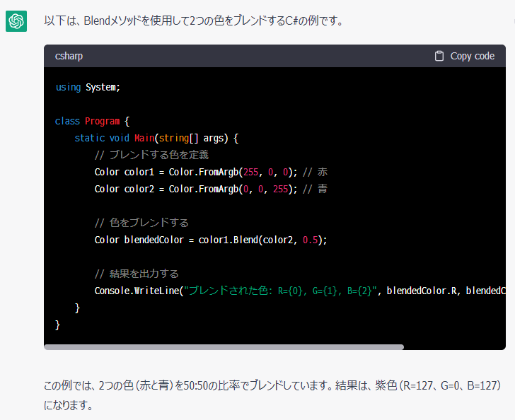Click the intro sentence about the Blend method
This screenshot has width=515, height=420.
click(x=194, y=21)
